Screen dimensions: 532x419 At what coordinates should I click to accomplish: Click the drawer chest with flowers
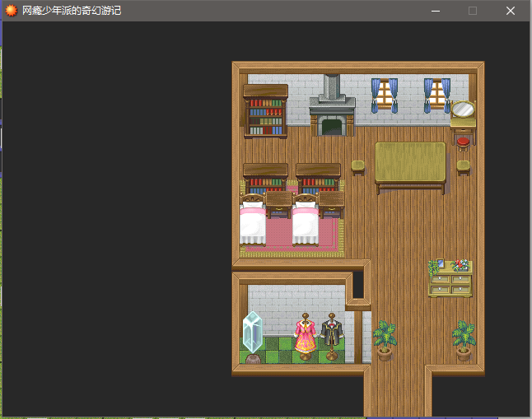[450, 278]
